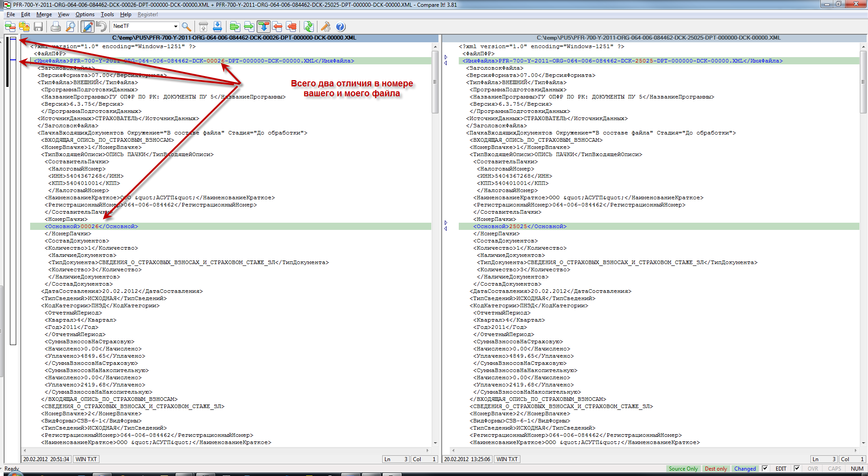Click the Undo arrow icon

pos(101,27)
